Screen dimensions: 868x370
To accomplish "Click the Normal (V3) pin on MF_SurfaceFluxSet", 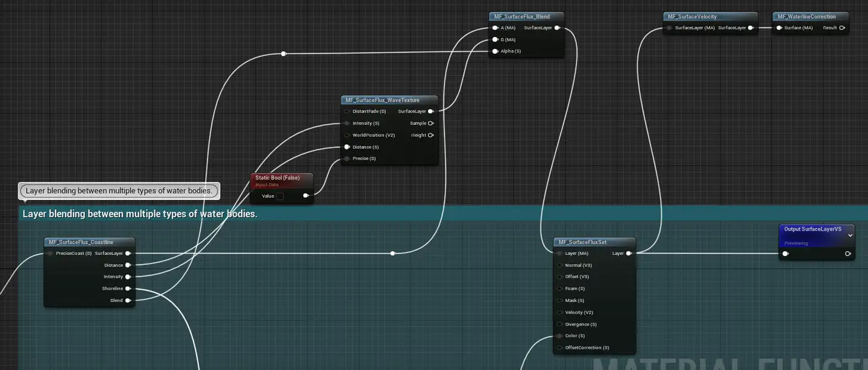I will (559, 265).
